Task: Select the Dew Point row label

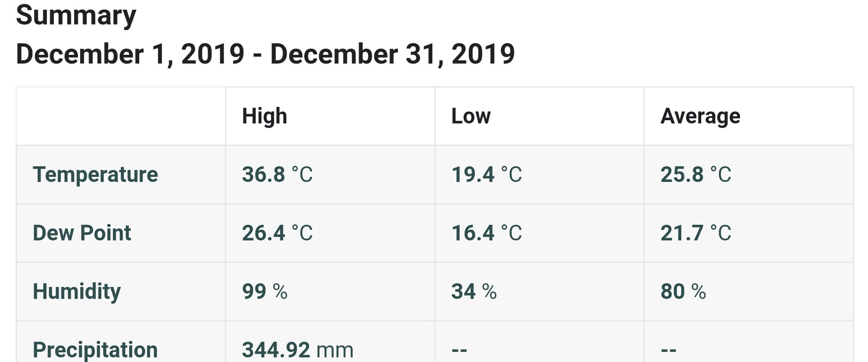Action: pyautogui.click(x=82, y=233)
